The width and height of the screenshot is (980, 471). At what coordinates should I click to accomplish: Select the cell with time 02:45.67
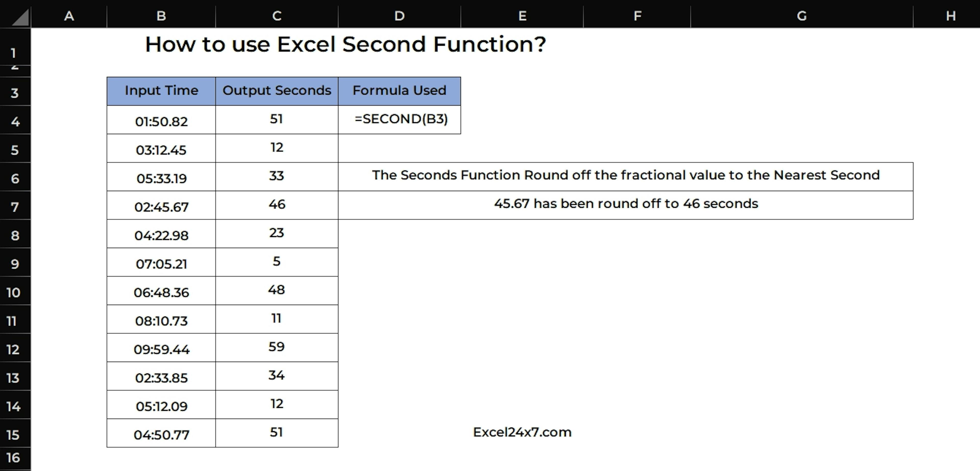click(x=161, y=207)
